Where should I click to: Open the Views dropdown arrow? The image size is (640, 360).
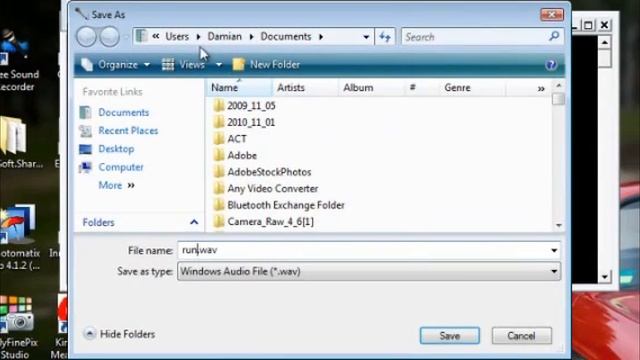[219, 64]
